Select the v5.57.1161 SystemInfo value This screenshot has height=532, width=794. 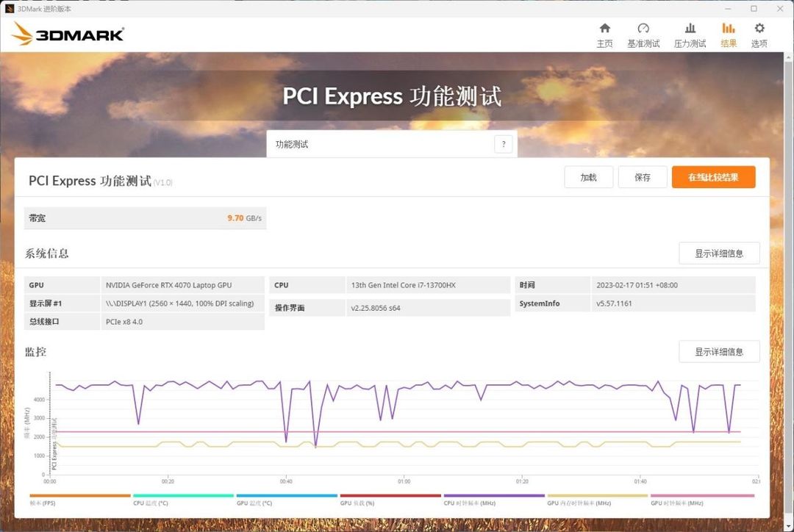coord(614,303)
